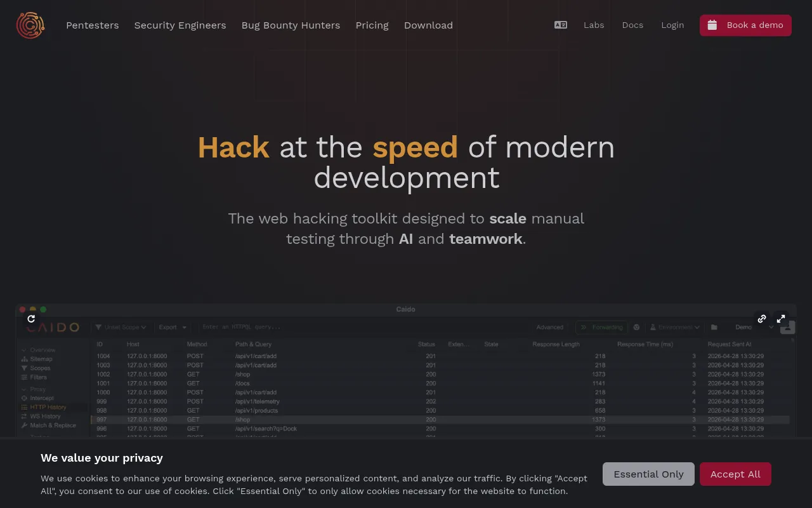Open Filters in the Caido sidebar
The height and width of the screenshot is (508, 812).
pyautogui.click(x=34, y=377)
